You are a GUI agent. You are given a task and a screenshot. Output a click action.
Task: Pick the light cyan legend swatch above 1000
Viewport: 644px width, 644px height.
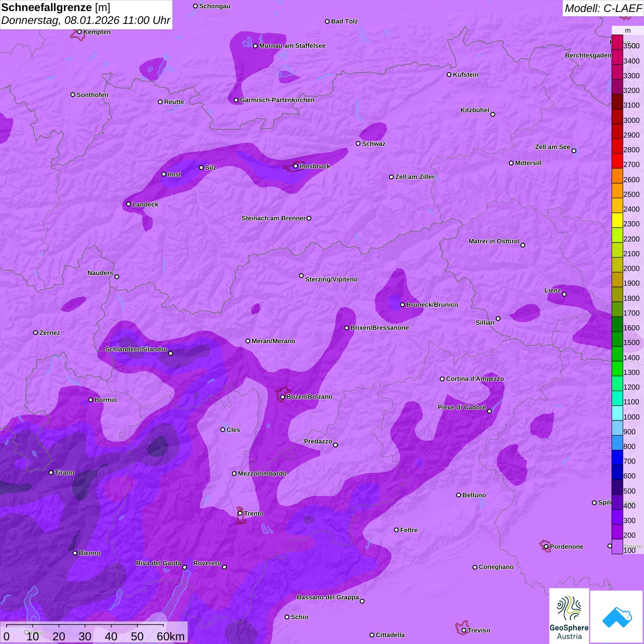pos(617,413)
